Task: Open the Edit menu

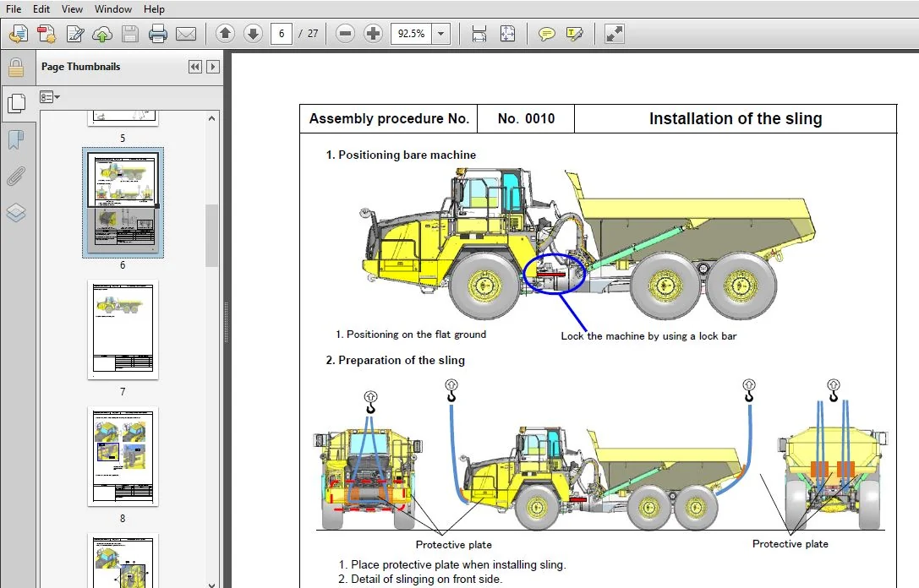Action: (41, 8)
